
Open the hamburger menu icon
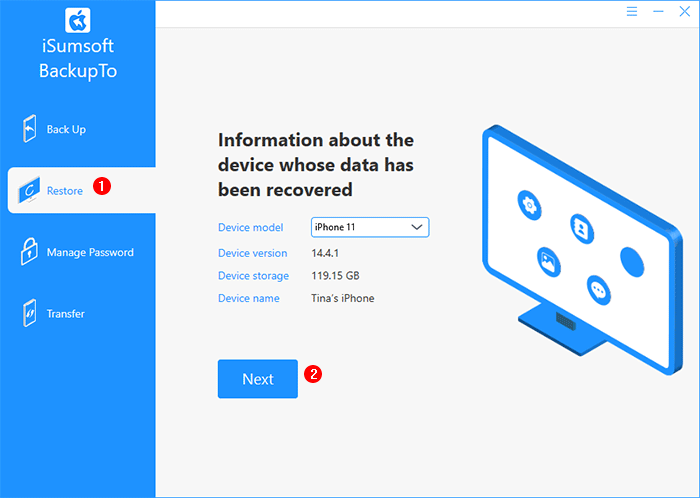[632, 11]
